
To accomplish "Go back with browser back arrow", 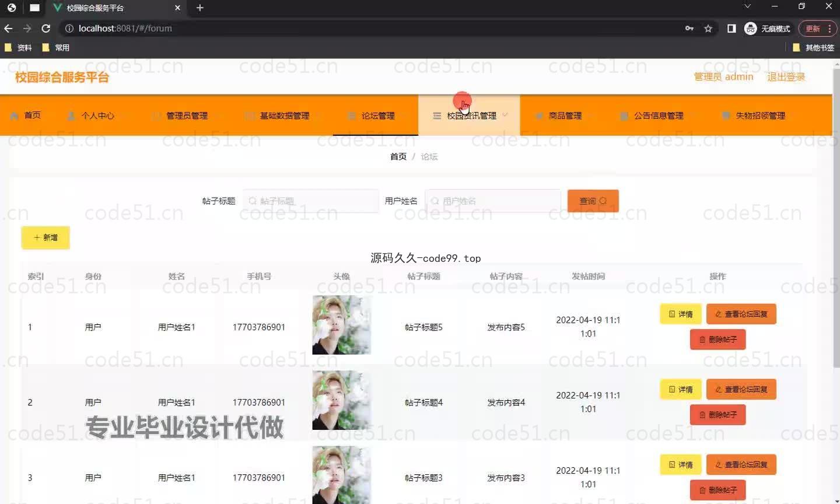I will point(8,28).
